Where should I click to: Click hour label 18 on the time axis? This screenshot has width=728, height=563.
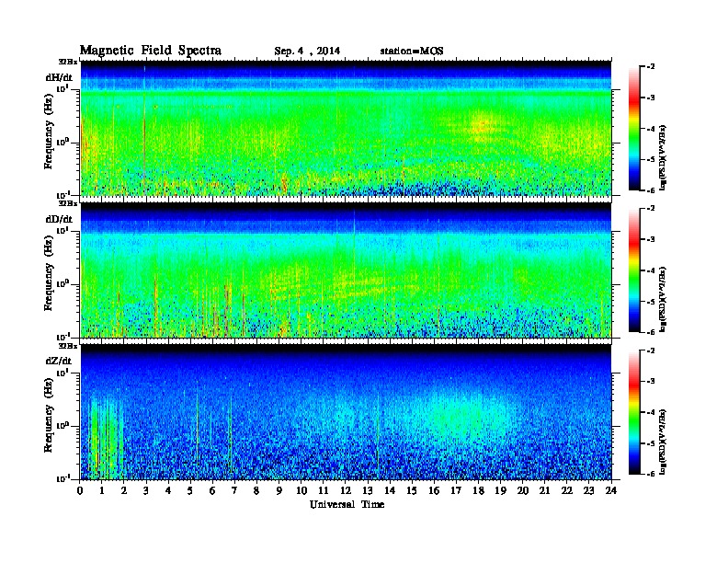coord(478,491)
